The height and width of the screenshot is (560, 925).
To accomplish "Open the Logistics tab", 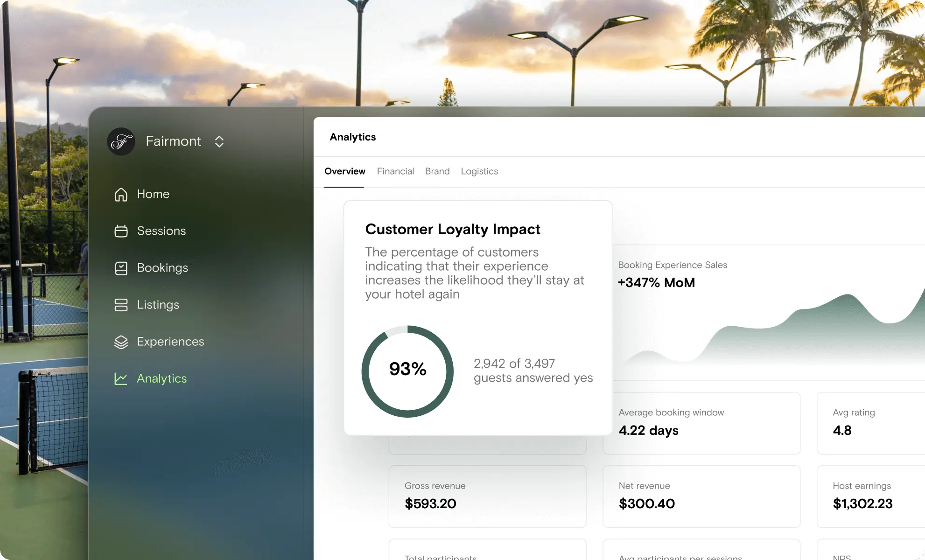I will (479, 171).
